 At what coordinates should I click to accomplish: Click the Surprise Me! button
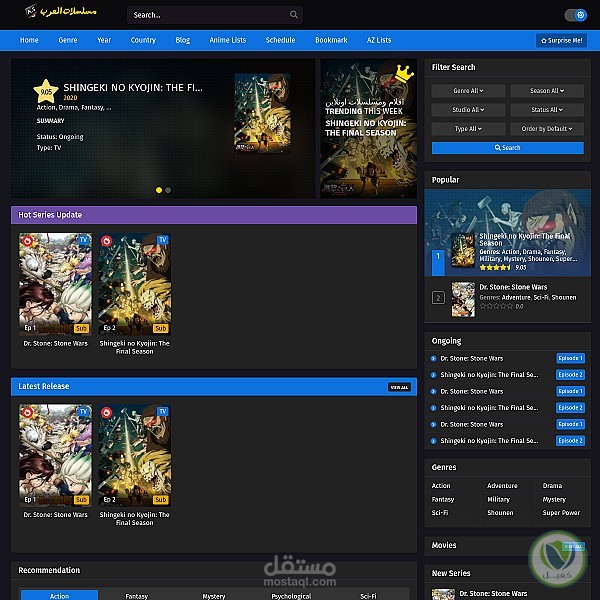(x=561, y=41)
